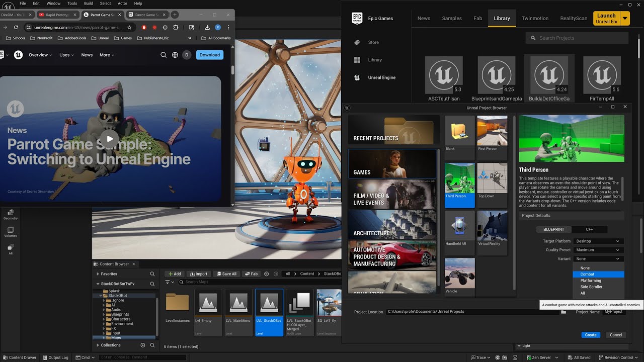Open the Target Platform dropdown
This screenshot has width=644, height=362.
pos(598,241)
